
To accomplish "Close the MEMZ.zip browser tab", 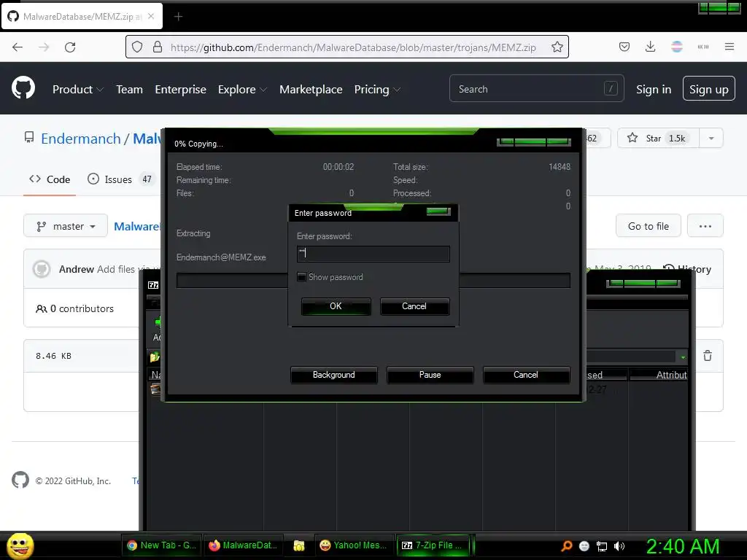I will pyautogui.click(x=151, y=16).
